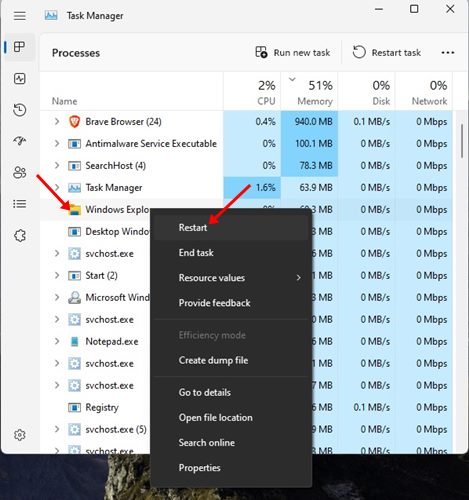This screenshot has width=469, height=500.
Task: Expand the Start (2) group
Action: click(57, 276)
